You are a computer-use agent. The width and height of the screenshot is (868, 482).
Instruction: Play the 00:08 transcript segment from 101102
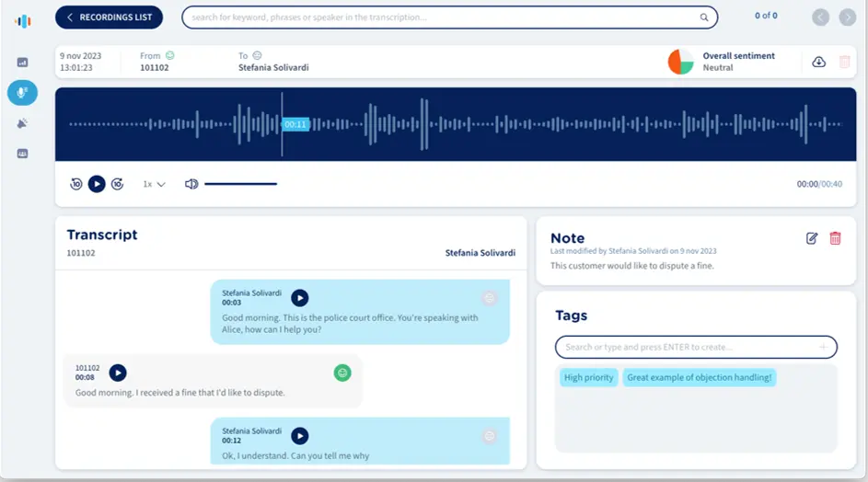117,373
